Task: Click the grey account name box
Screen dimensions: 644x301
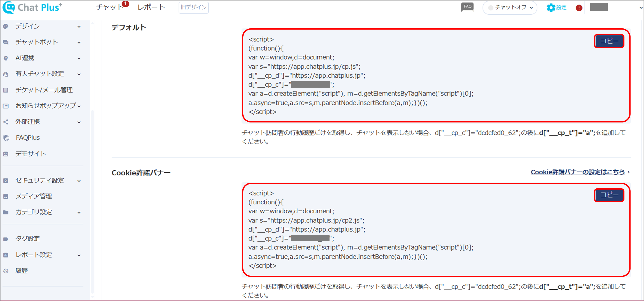Action: coord(599,7)
